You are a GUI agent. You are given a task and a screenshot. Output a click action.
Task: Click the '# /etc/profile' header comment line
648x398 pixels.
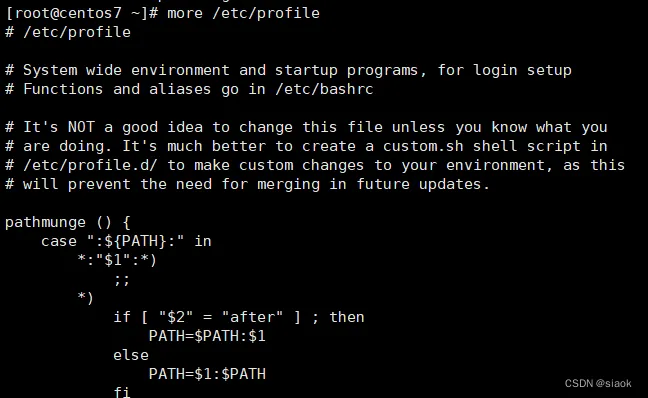point(68,32)
